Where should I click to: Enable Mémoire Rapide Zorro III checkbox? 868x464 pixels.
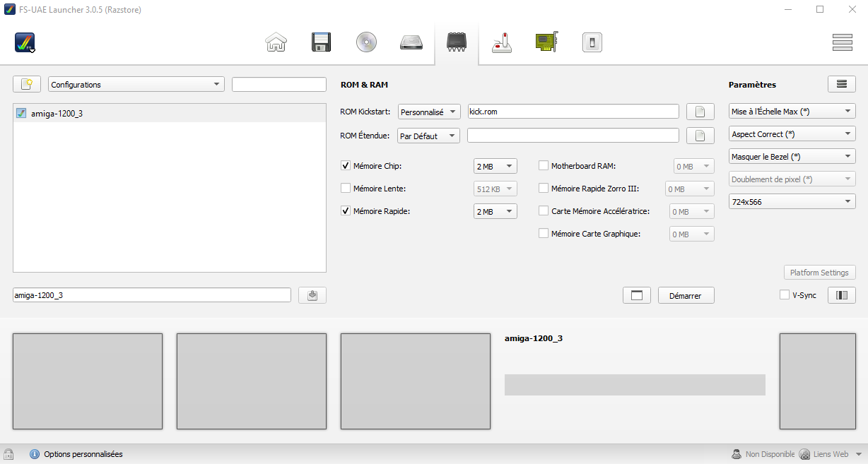pyautogui.click(x=544, y=189)
